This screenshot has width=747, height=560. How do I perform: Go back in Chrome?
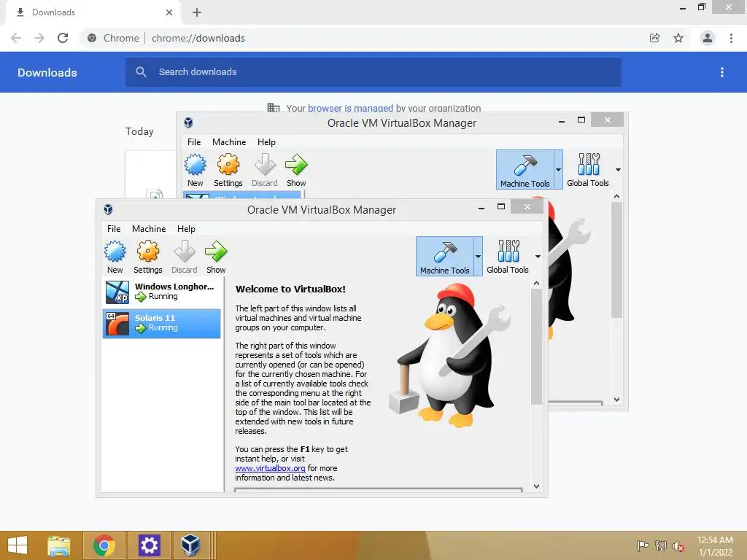(x=16, y=38)
